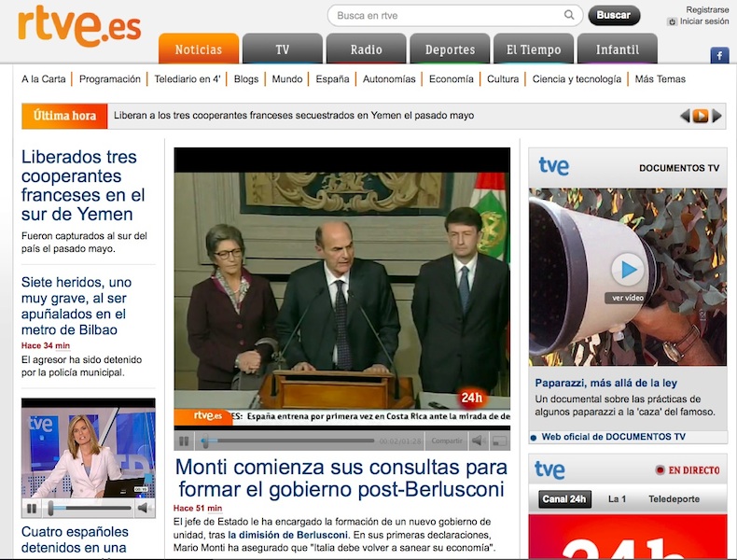
Task: Select the Canal 24h live tab
Action: click(x=564, y=499)
